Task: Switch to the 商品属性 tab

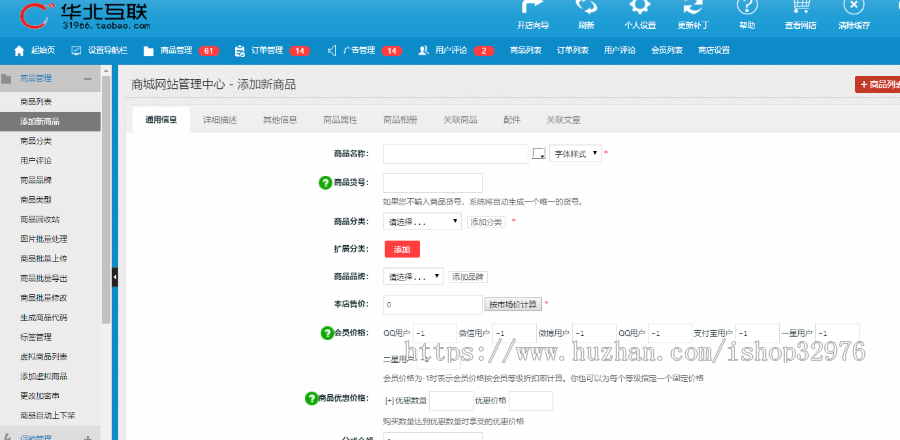Action: 340,120
